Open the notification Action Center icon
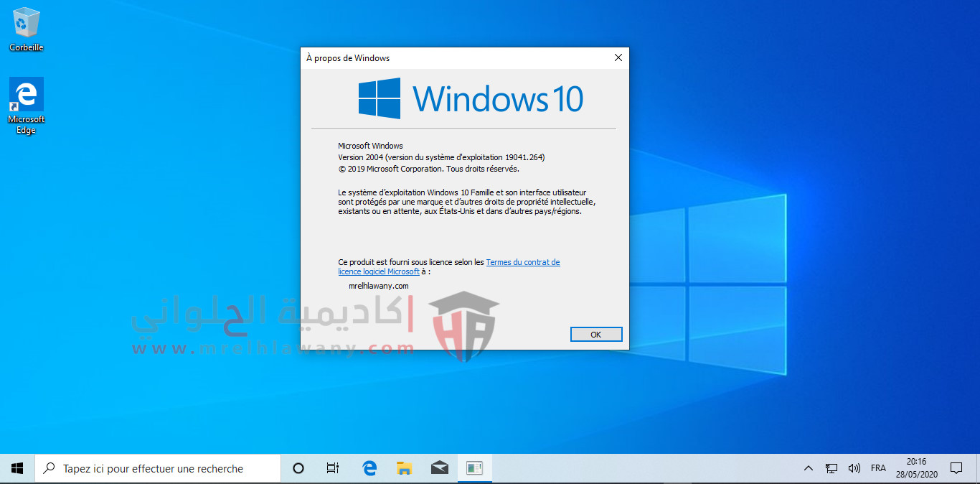The width and height of the screenshot is (980, 484). pos(956,468)
